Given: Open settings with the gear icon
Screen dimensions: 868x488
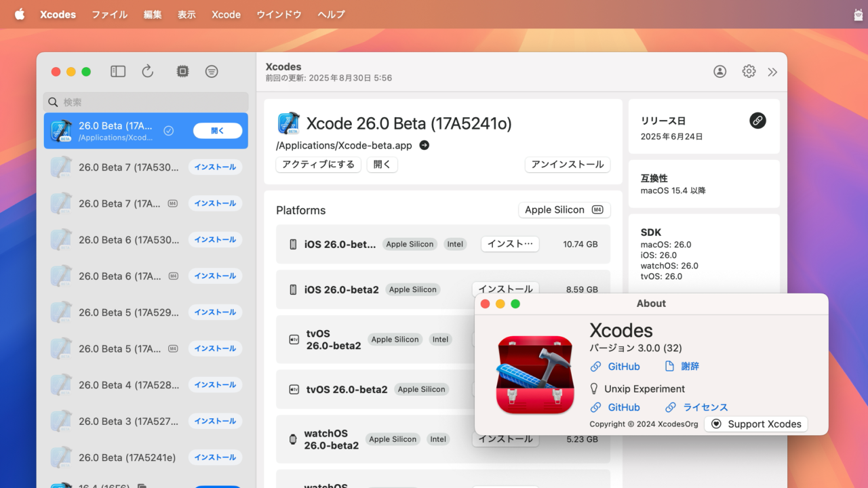Looking at the screenshot, I should click(x=749, y=71).
